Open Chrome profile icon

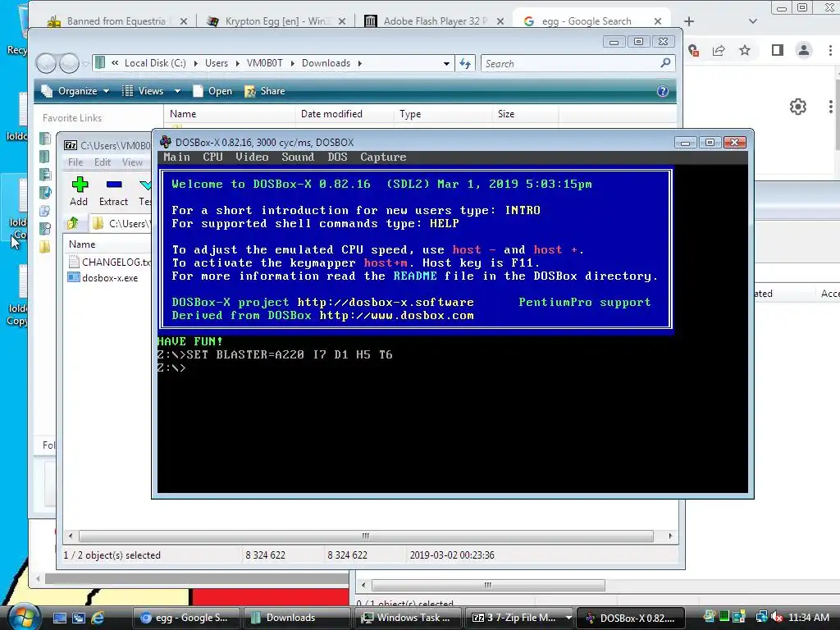point(804,50)
